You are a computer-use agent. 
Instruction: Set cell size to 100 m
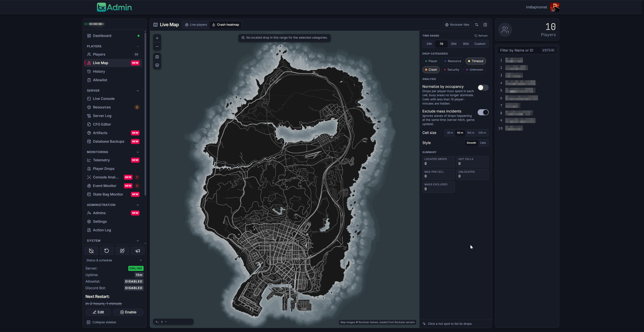(x=470, y=133)
